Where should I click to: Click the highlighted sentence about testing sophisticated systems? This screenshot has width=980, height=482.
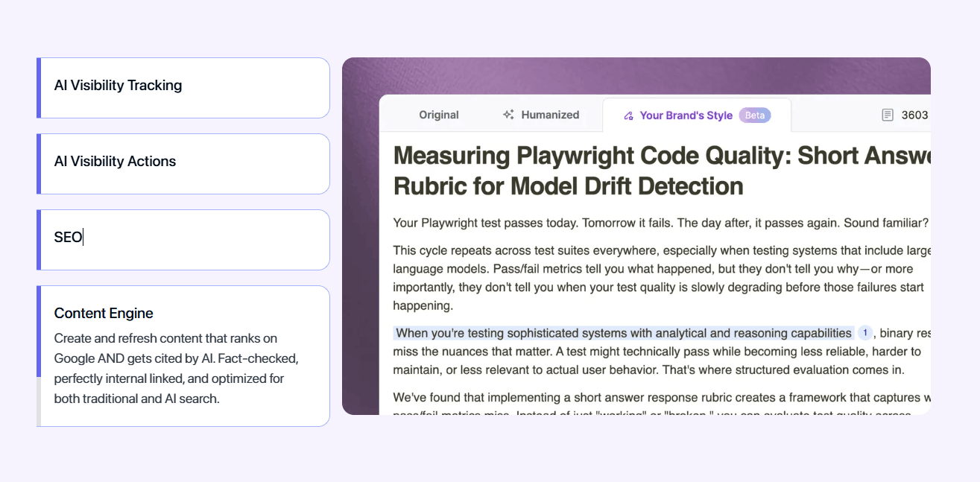(623, 333)
